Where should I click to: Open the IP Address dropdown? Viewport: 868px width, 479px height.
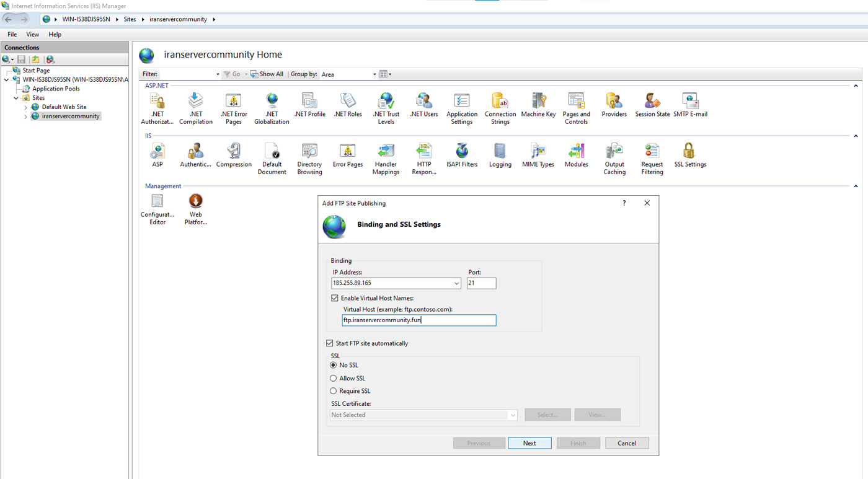[457, 283]
